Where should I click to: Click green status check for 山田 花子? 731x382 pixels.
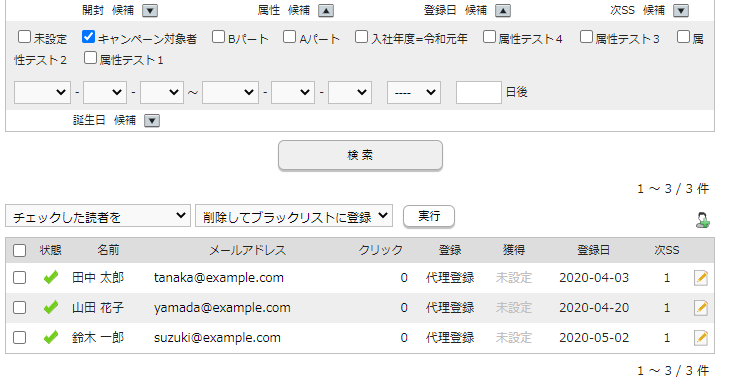pos(51,307)
